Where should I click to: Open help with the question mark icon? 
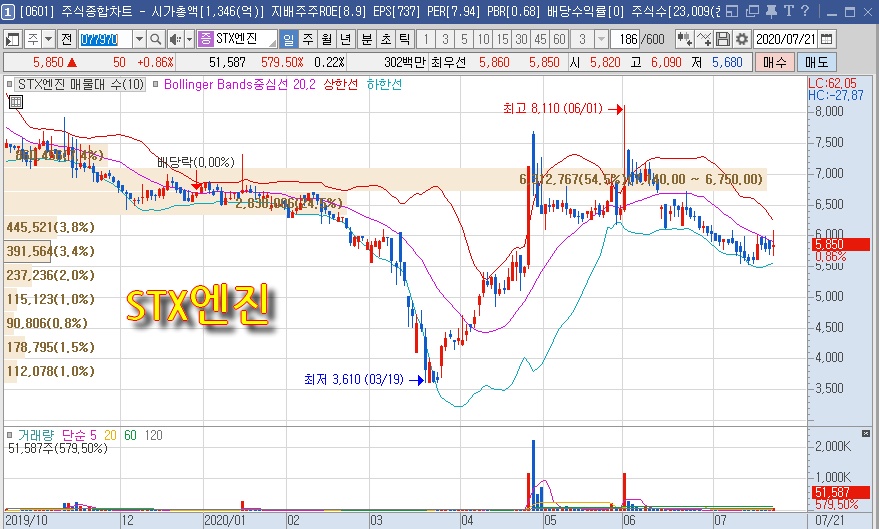(x=805, y=11)
